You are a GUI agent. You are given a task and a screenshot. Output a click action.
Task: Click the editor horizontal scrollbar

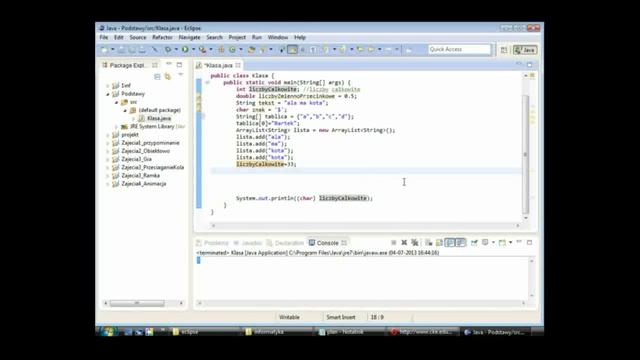365,225
